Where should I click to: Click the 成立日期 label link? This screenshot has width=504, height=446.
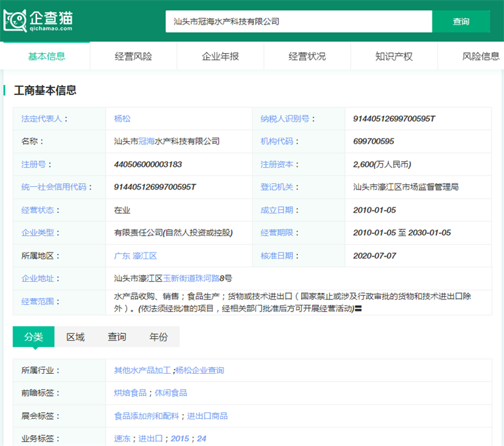[277, 210]
